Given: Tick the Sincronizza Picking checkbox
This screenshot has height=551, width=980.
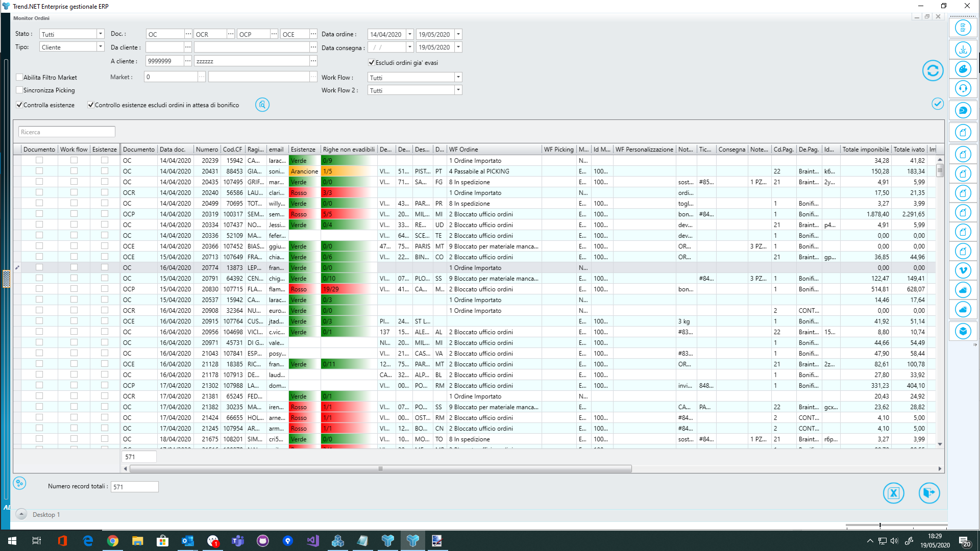Looking at the screenshot, I should (19, 90).
